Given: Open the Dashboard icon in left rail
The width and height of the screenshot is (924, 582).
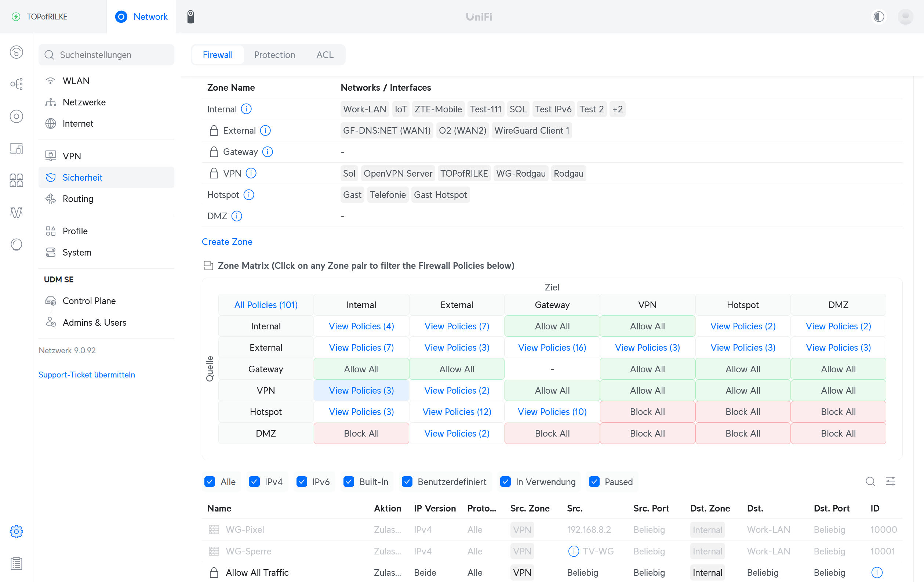Looking at the screenshot, I should click(16, 52).
